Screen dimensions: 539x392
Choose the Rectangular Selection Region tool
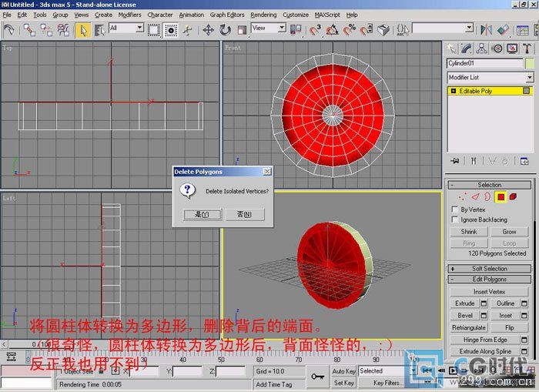coord(154,30)
